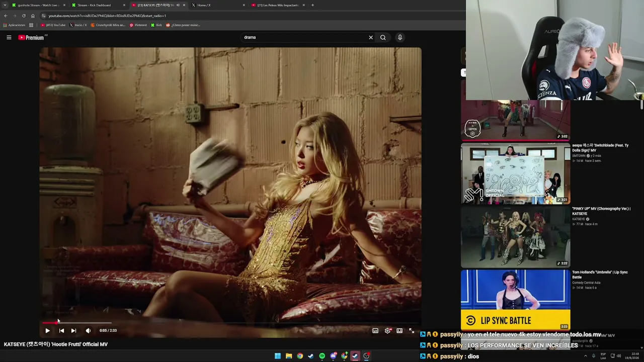Open a new browser tab
Image resolution: width=644 pixels, height=362 pixels.
(x=312, y=5)
